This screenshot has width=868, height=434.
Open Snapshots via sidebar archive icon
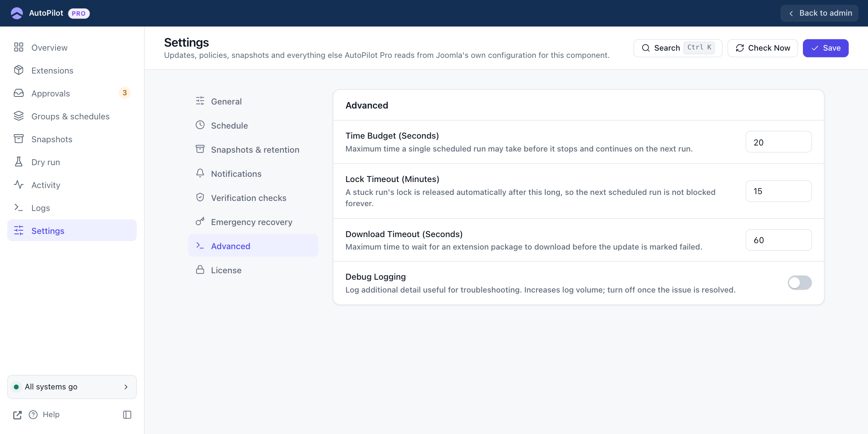point(18,139)
